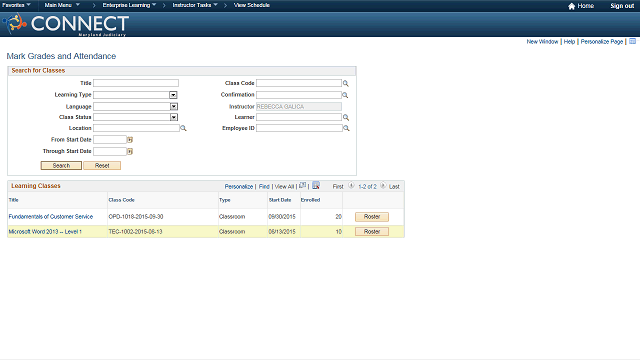The image size is (640, 360).
Task: Click Help link
Action: tap(569, 42)
